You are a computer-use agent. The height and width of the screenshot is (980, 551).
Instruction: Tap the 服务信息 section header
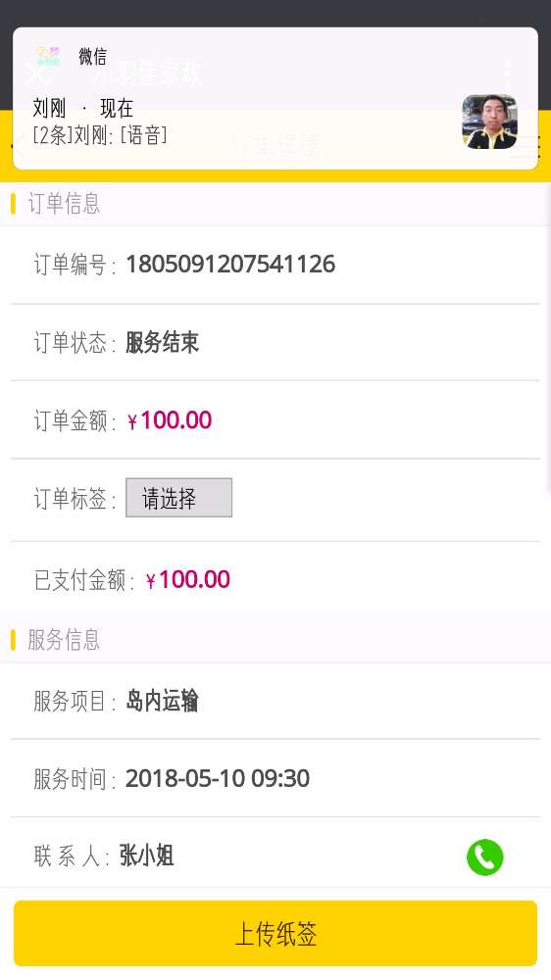[x=64, y=640]
